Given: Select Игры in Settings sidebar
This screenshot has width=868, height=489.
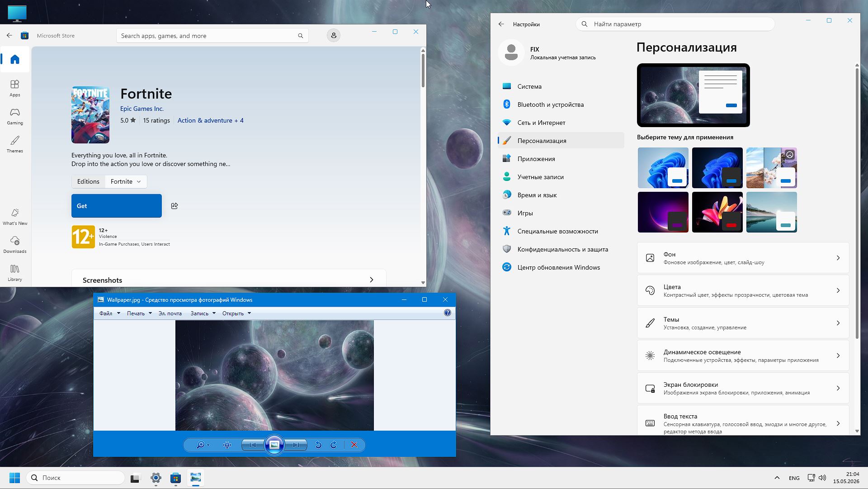Looking at the screenshot, I should 561,213.
